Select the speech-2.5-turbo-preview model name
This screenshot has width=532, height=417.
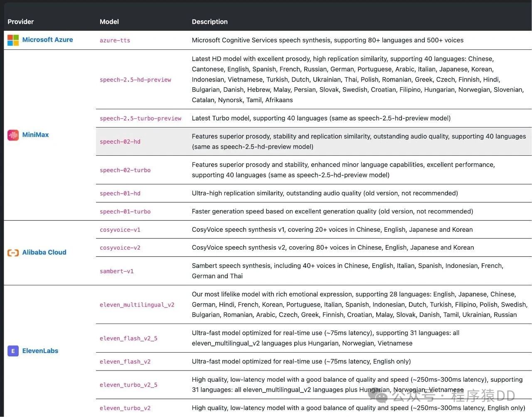click(140, 118)
